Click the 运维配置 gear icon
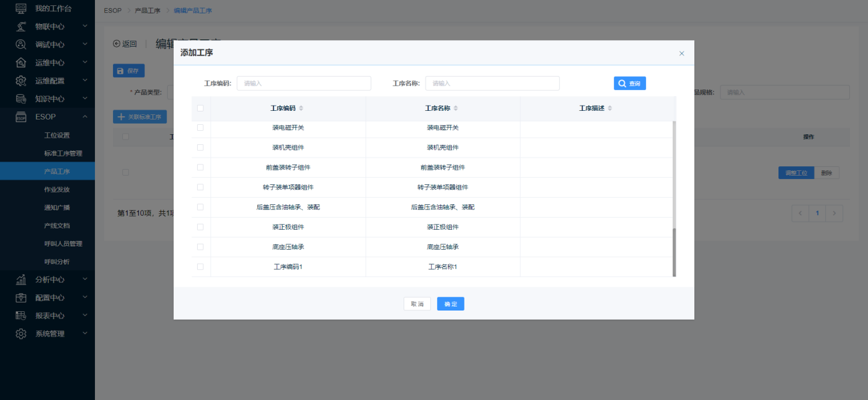Viewport: 868px width, 400px height. [x=21, y=81]
